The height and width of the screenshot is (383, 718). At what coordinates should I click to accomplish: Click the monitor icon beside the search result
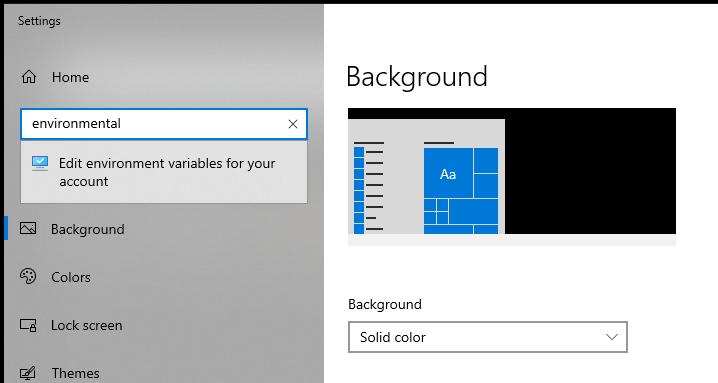click(40, 164)
